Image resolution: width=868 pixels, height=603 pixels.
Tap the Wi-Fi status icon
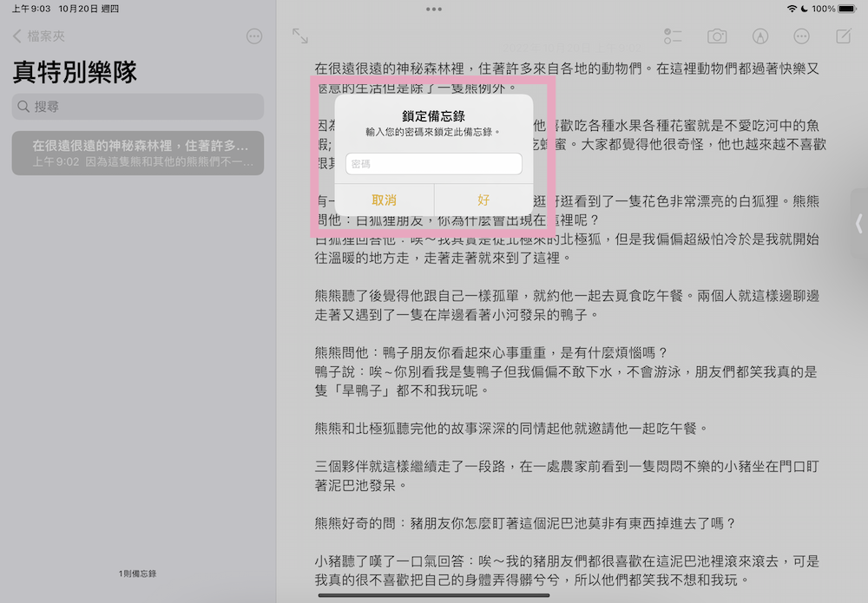(x=792, y=9)
